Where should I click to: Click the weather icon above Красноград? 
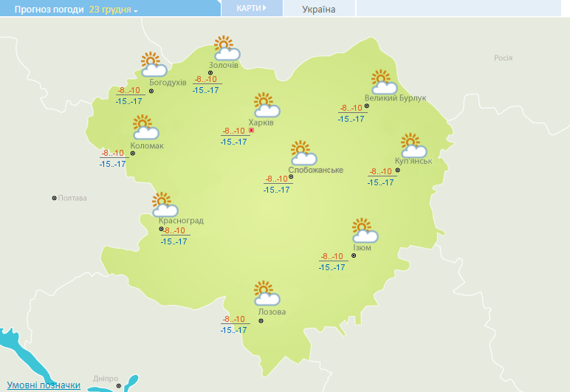[163, 204]
